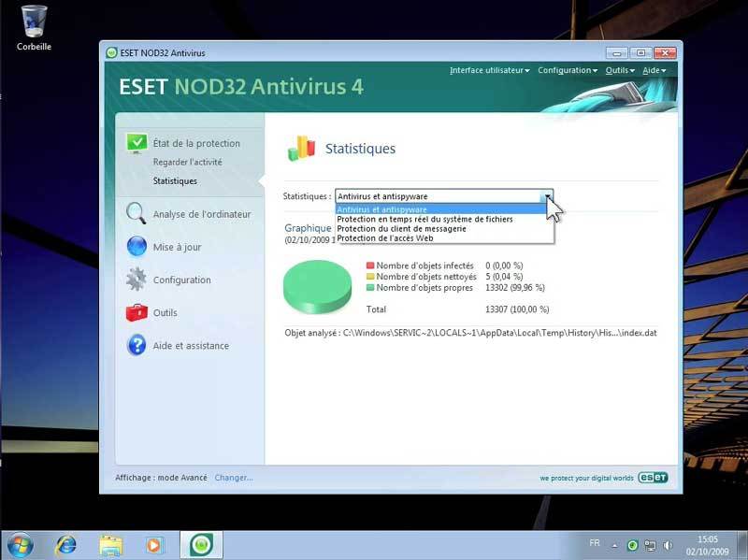Click the volume speaker tray icon
Screen dimensions: 748x560
668,545
